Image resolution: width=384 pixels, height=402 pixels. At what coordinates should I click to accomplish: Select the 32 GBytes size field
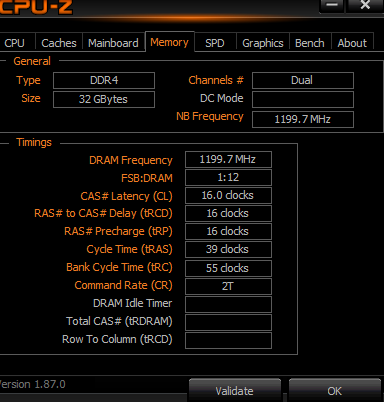point(104,99)
